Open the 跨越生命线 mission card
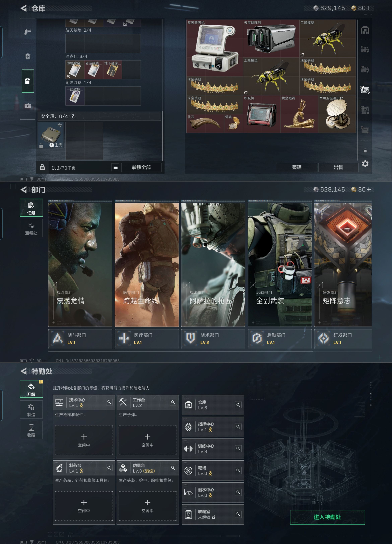The width and height of the screenshot is (392, 544). tap(147, 265)
